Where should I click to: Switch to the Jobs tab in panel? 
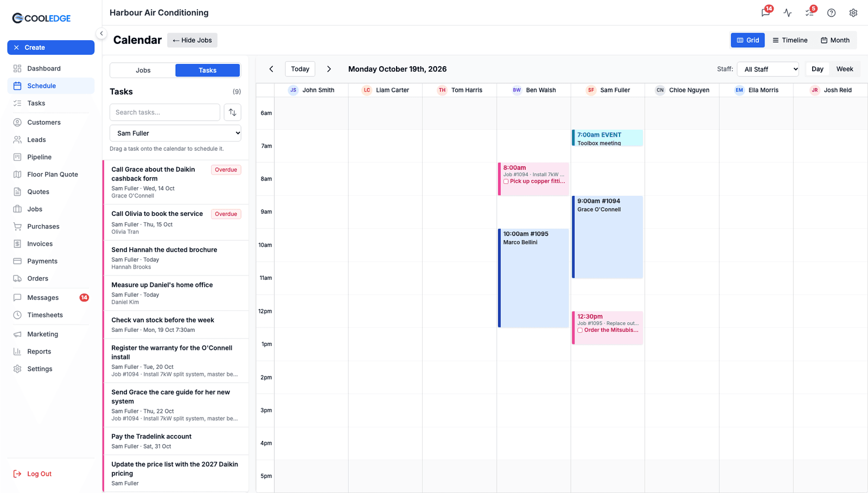click(x=143, y=70)
